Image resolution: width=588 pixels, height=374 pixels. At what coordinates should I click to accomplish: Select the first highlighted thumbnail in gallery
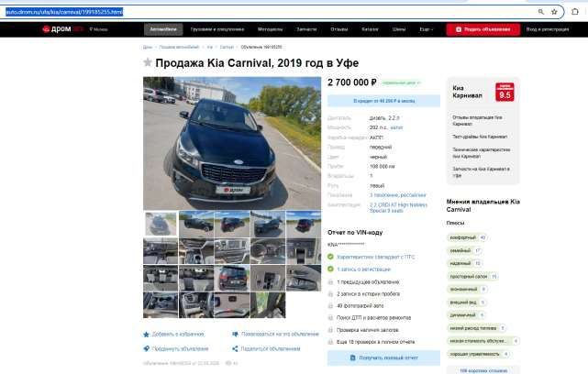(x=161, y=224)
